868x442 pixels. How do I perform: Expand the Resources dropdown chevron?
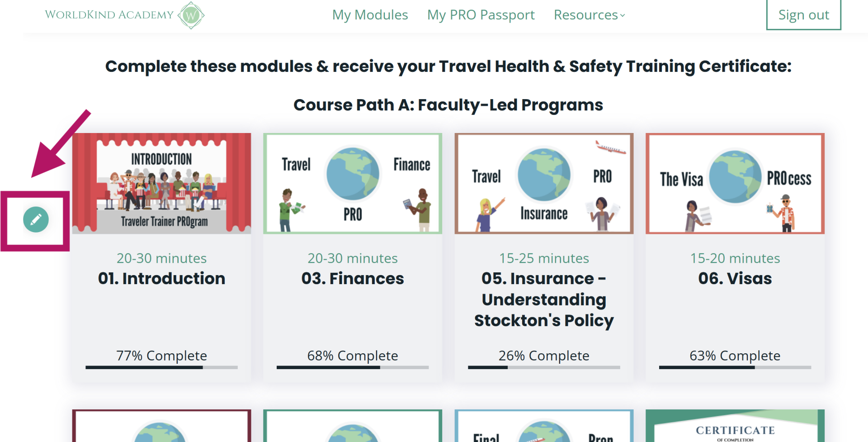[623, 15]
